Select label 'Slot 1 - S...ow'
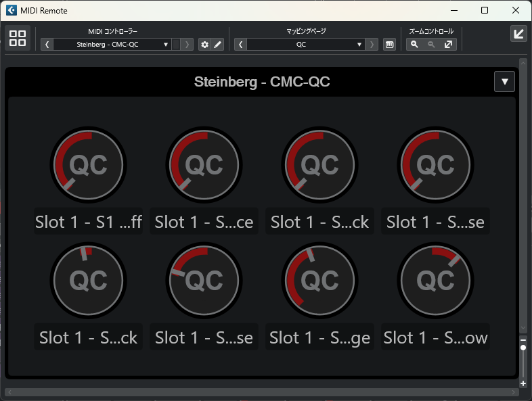Image resolution: width=532 pixels, height=401 pixels. (435, 337)
